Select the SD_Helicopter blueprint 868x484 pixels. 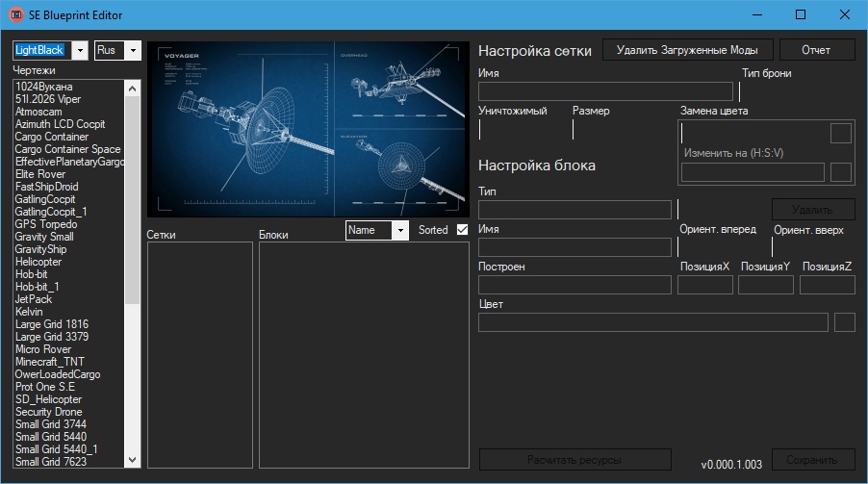[x=69, y=399]
